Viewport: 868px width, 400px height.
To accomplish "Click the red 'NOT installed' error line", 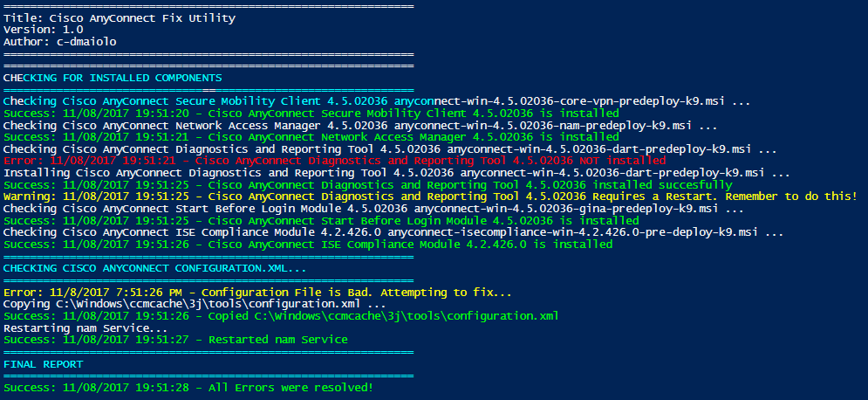I will click(x=334, y=161).
